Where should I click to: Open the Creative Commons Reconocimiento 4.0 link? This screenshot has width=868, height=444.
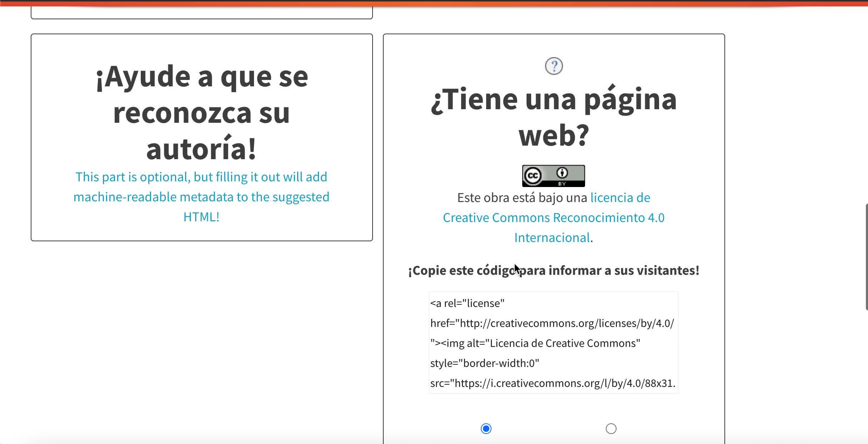pyautogui.click(x=553, y=218)
